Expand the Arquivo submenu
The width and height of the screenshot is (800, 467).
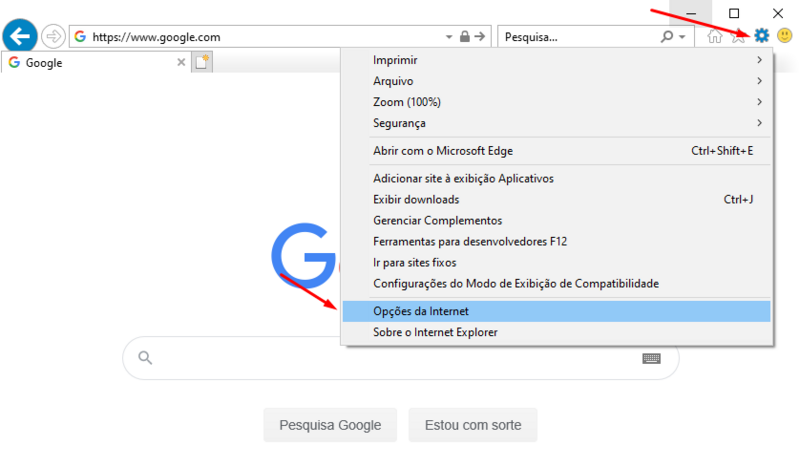[x=556, y=81]
